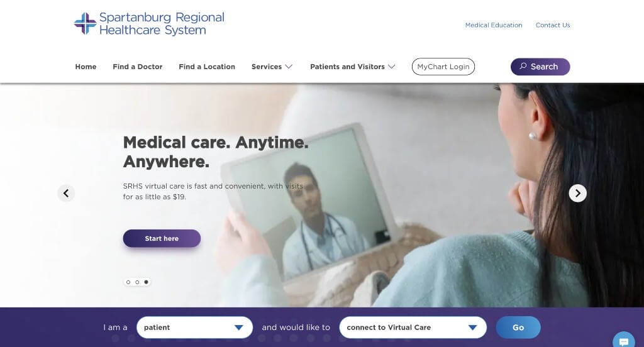644x347 pixels.
Task: Open the 'patient' role dropdown
Action: pyautogui.click(x=195, y=328)
